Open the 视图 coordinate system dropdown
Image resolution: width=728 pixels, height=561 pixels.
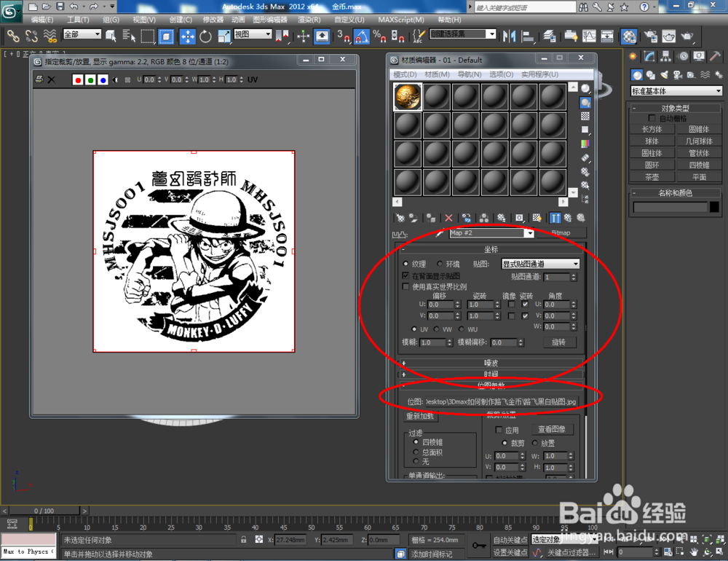coord(253,34)
